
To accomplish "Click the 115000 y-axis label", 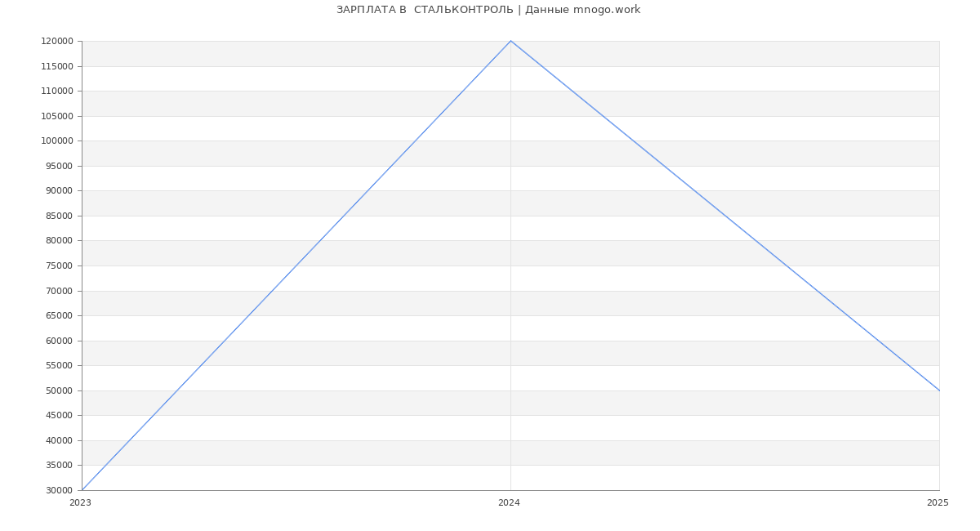I will 57,66.
